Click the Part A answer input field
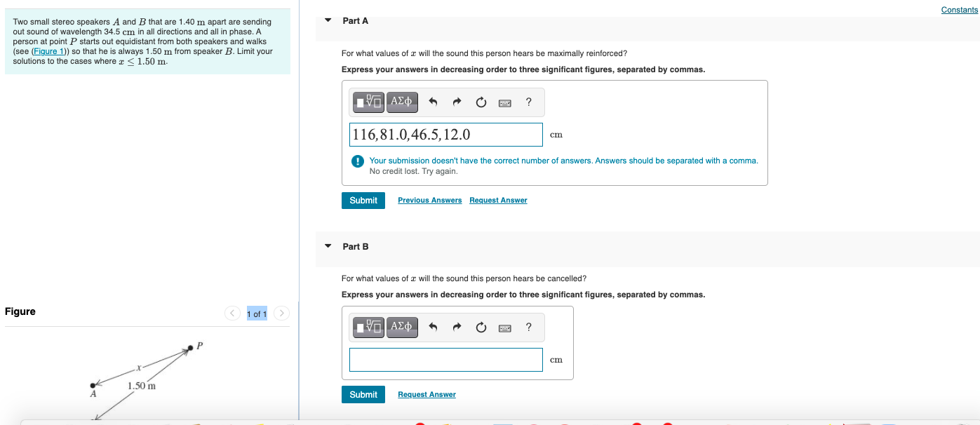This screenshot has width=980, height=425. pos(446,135)
